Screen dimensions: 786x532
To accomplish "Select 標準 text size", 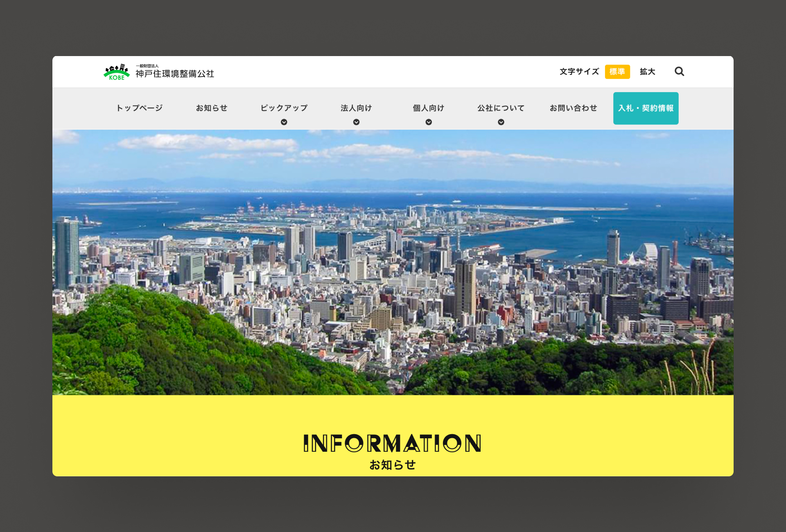I will [617, 72].
